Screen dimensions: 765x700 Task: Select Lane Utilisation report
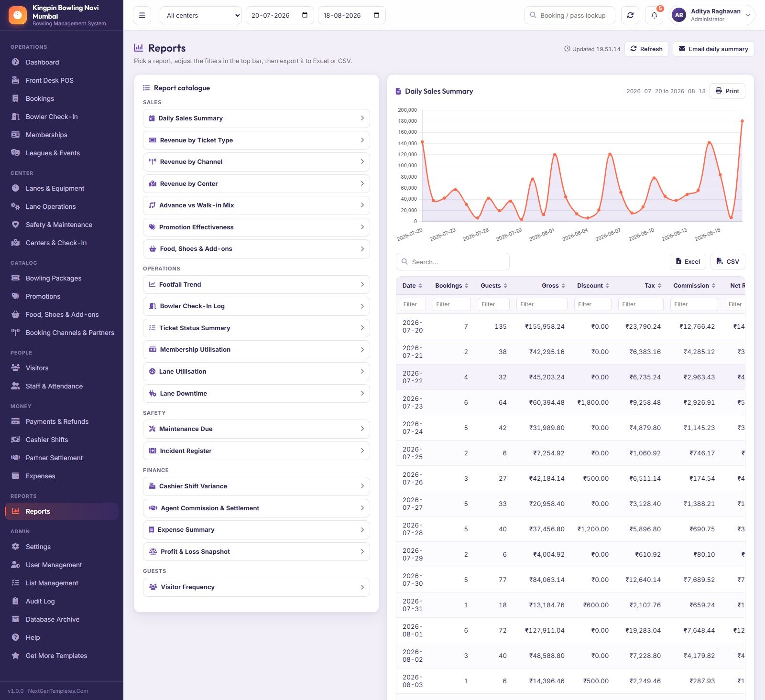click(x=256, y=371)
